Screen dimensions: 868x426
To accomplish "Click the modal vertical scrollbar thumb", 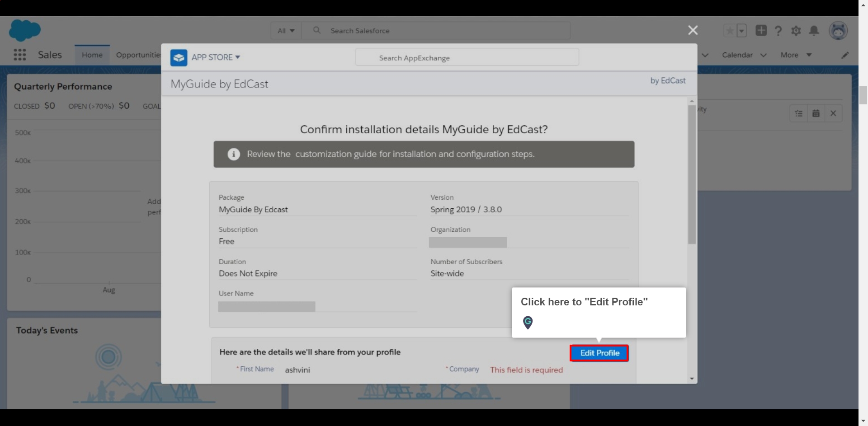I will [x=692, y=175].
